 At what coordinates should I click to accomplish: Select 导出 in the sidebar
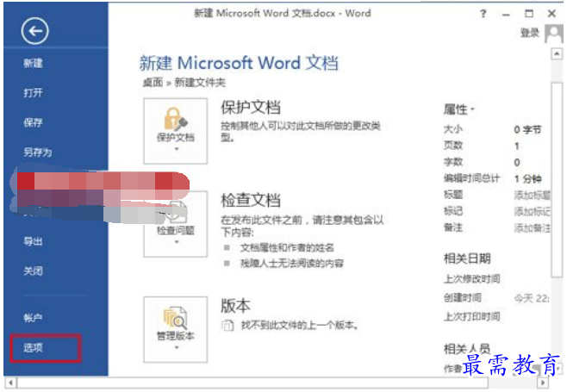(x=34, y=241)
